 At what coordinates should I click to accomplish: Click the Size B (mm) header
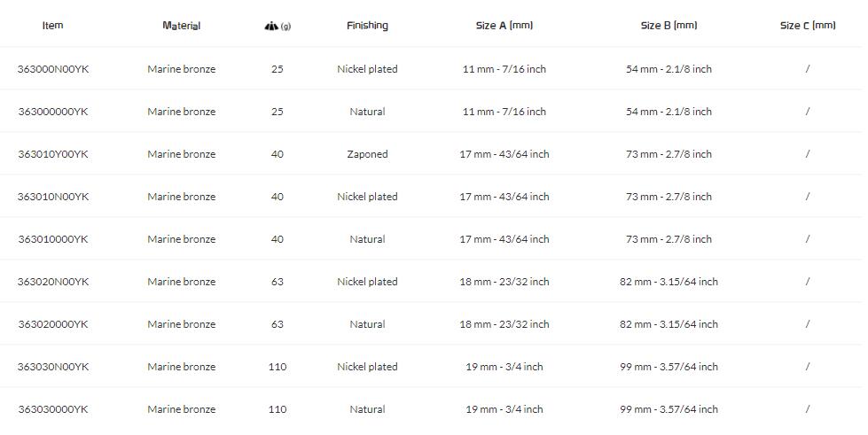[x=669, y=26]
